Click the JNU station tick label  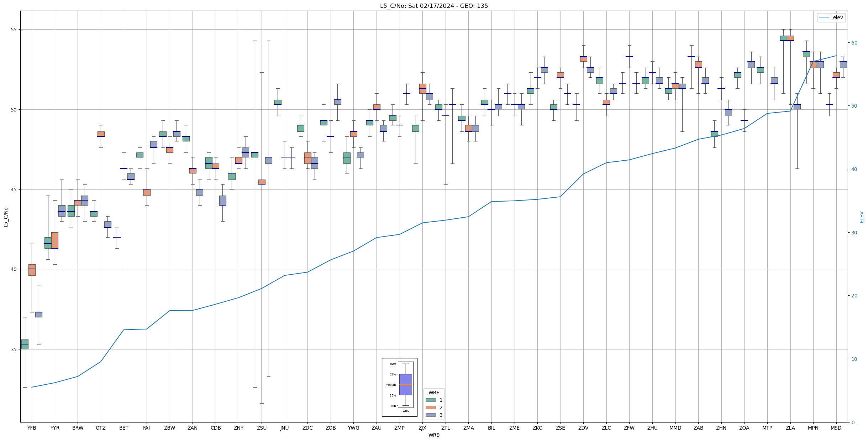pos(284,428)
